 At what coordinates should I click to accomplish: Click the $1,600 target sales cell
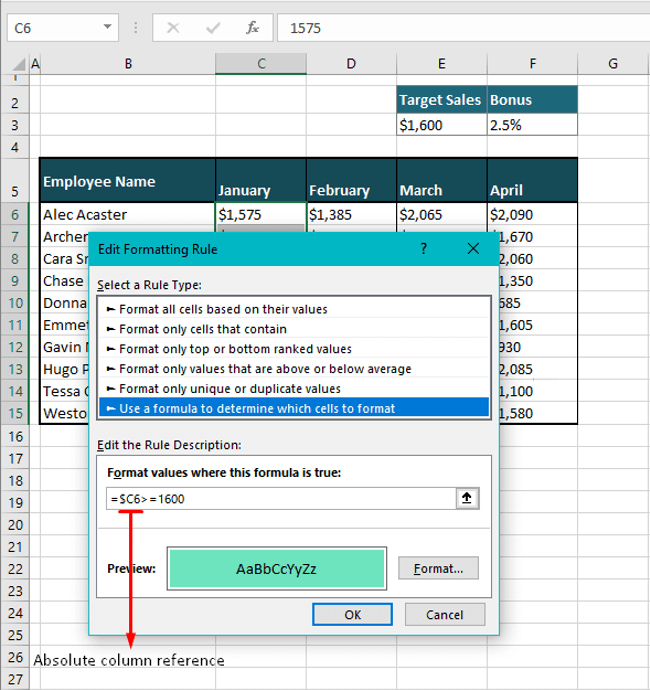click(441, 125)
